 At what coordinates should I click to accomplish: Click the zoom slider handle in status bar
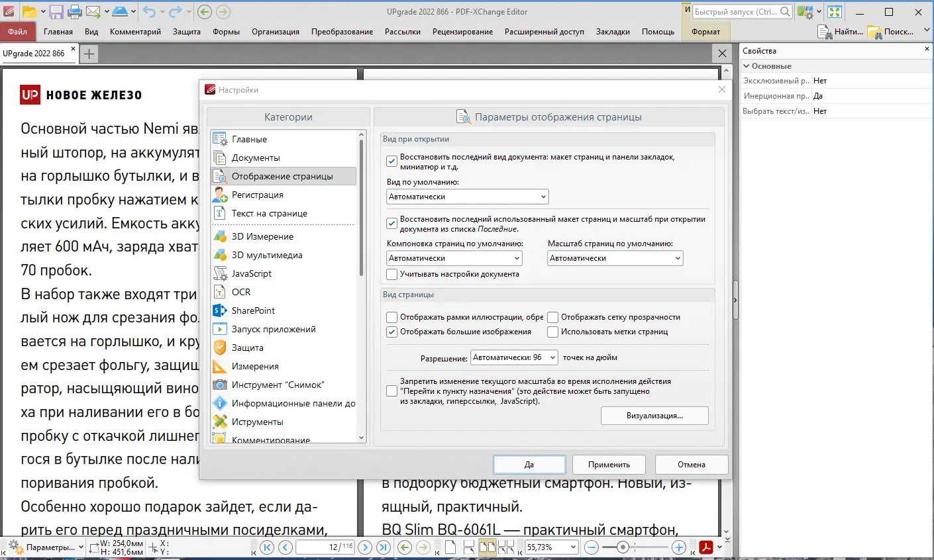tap(622, 547)
